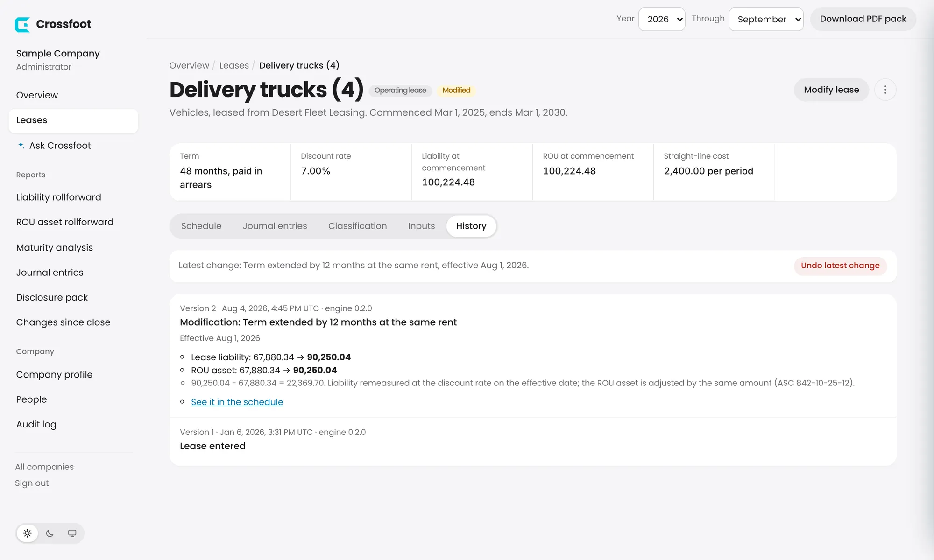Switch to light theme sun icon
Screen dimensions: 934x560
point(28,533)
